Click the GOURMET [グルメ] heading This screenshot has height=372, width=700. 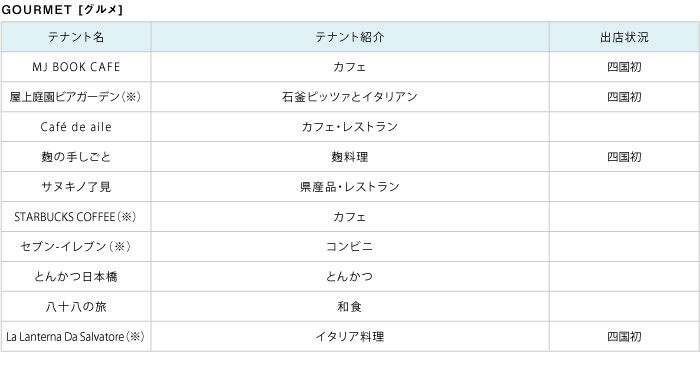coord(62,10)
